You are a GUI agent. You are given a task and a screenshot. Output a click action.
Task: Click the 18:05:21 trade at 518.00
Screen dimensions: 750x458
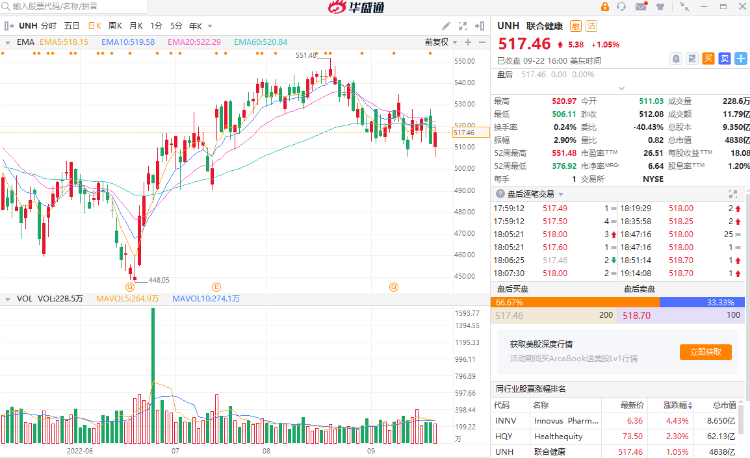tap(555, 234)
